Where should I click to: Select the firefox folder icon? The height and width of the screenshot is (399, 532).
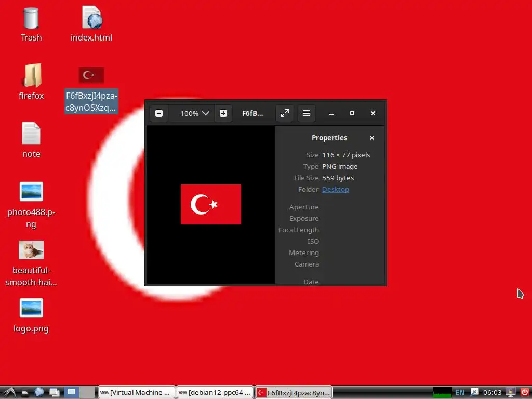[x=32, y=82]
